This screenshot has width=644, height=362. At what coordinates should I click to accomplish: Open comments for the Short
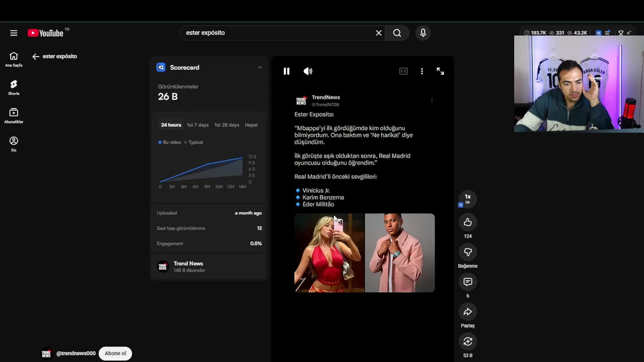(468, 282)
